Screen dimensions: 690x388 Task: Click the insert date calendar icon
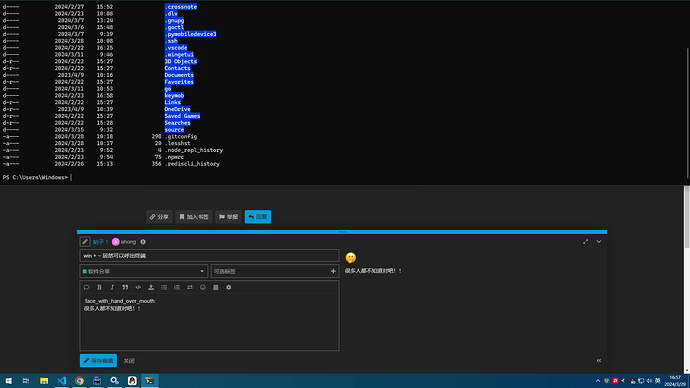(216, 287)
